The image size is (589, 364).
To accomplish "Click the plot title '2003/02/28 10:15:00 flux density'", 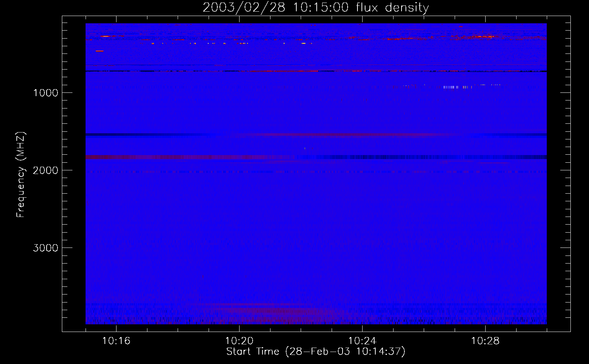I will point(316,8).
